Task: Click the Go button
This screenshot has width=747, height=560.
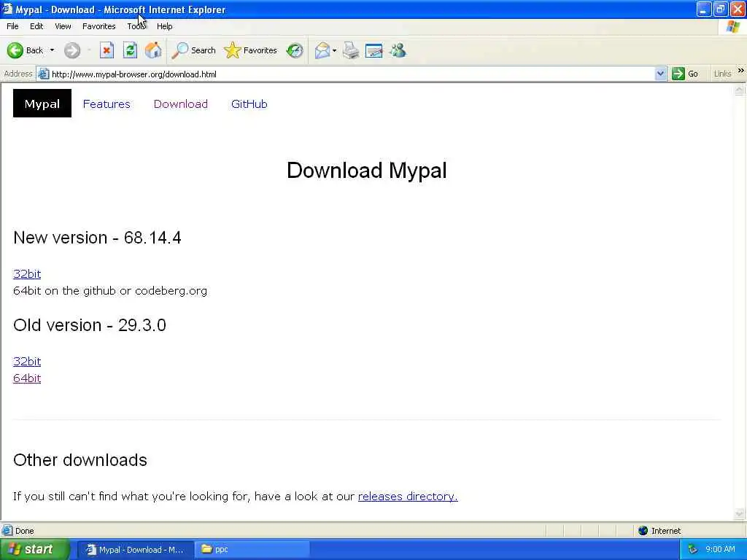Action: (685, 74)
